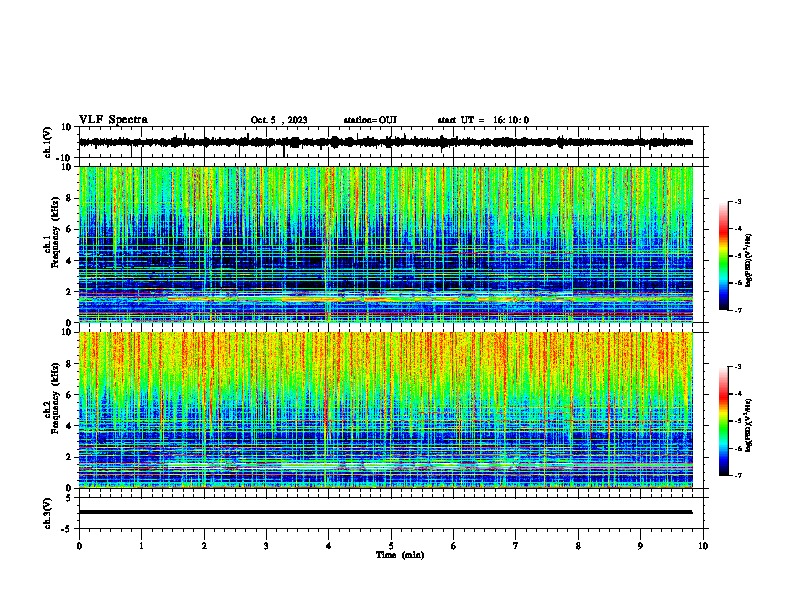
Task: Click the "4" kHz tick on ch.2 spectrogram
Action: [69, 426]
